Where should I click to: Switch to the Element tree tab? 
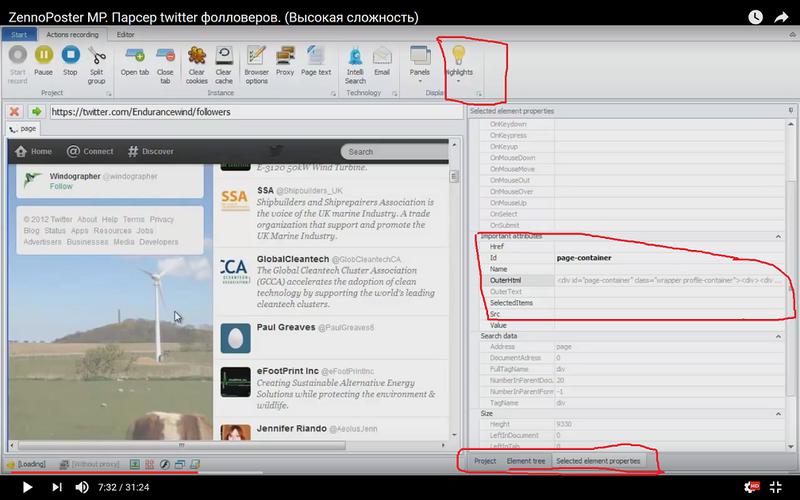(x=526, y=461)
